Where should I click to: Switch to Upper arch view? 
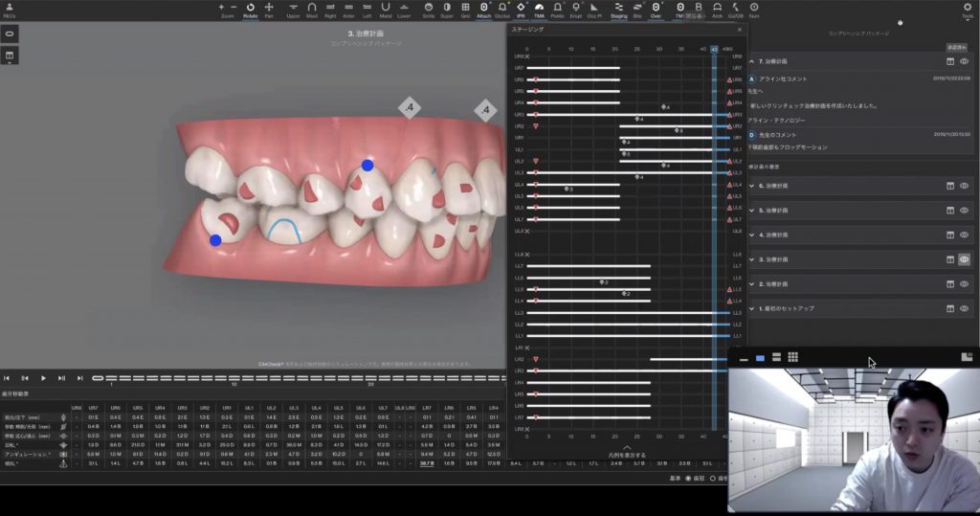[x=293, y=10]
